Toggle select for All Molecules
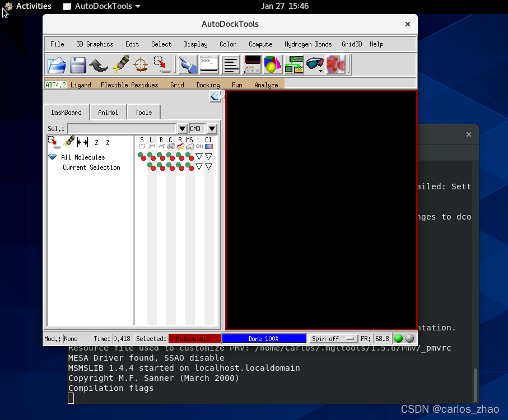The width and height of the screenshot is (508, 420). [142, 157]
